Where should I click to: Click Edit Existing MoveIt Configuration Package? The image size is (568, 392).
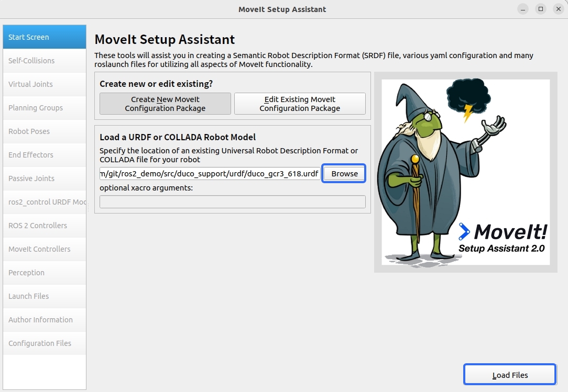(300, 104)
